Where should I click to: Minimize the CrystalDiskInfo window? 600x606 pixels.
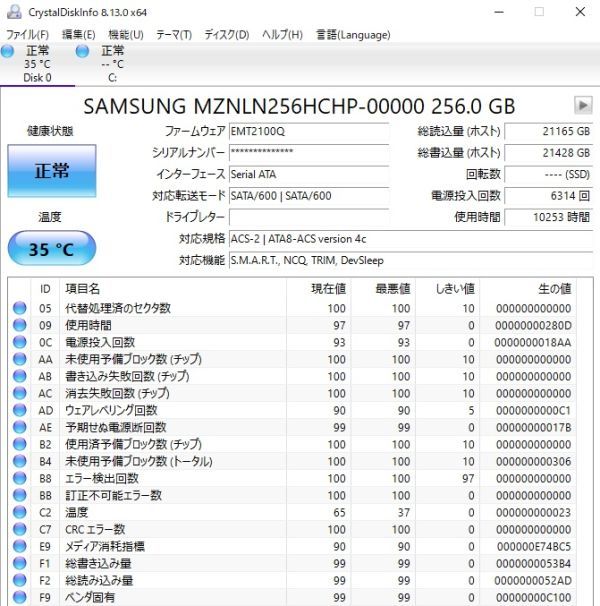(x=499, y=12)
